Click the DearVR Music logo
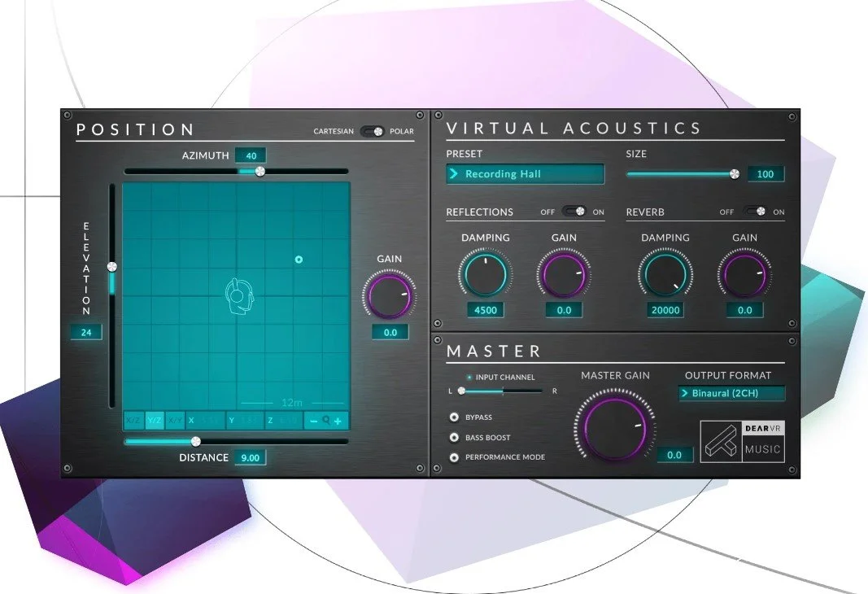 pyautogui.click(x=742, y=442)
